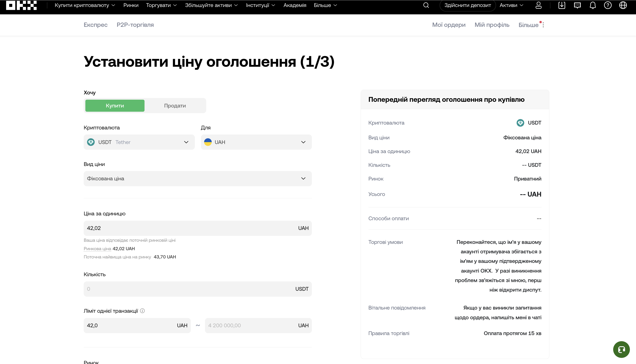Open the search icon in top bar
This screenshot has height=364, width=636.
coord(426,5)
